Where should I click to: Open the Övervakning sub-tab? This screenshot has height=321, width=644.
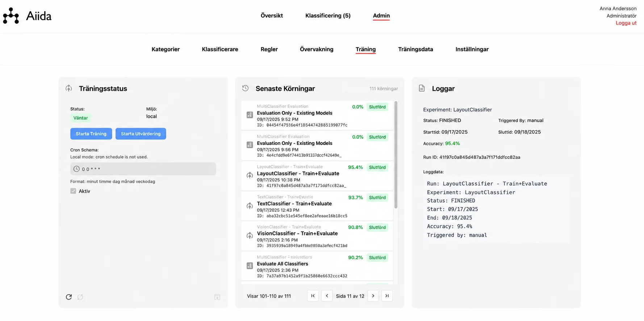click(x=317, y=49)
